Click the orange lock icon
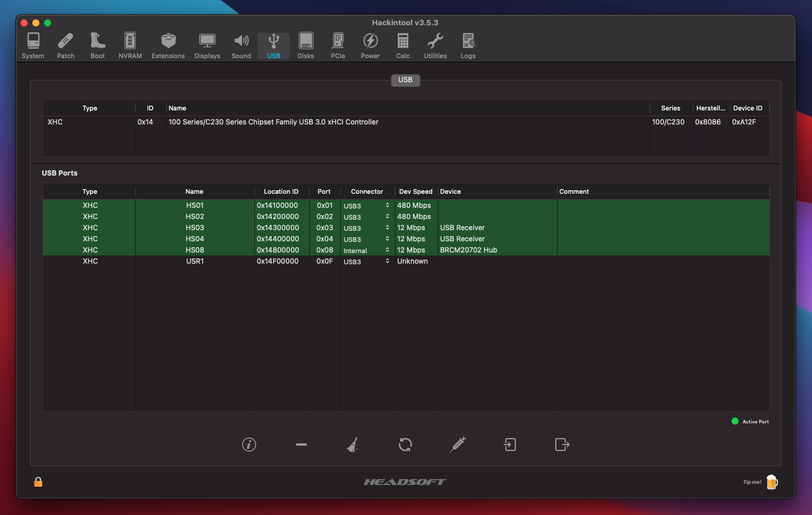The image size is (812, 515). click(x=38, y=482)
